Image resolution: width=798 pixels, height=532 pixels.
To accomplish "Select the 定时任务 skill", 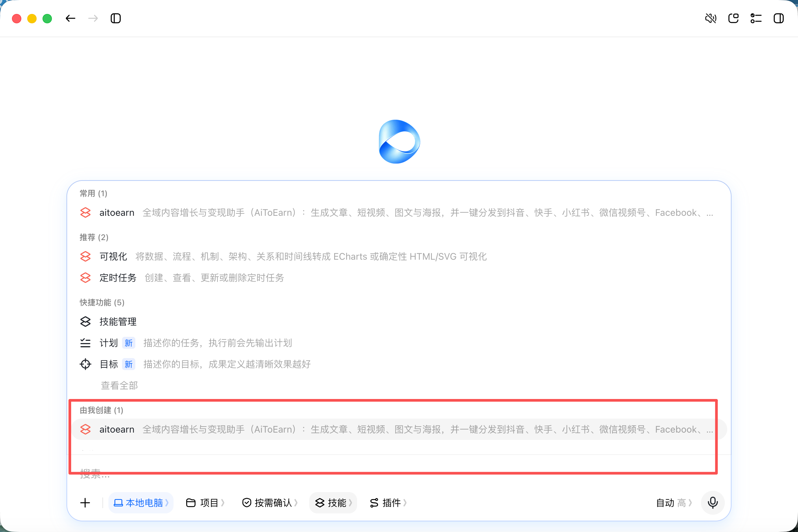I will [399, 278].
